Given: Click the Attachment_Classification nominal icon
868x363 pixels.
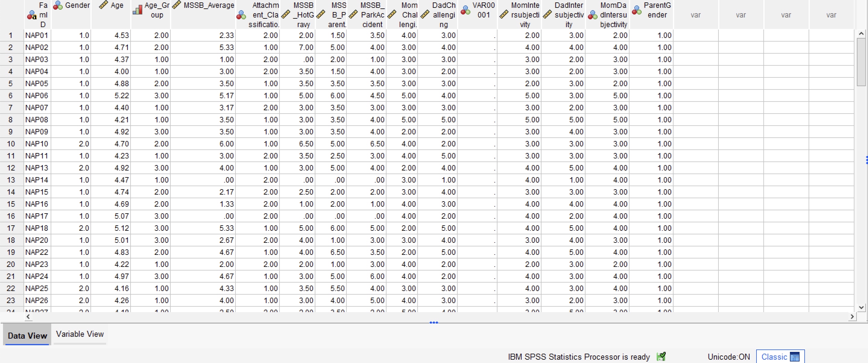Looking at the screenshot, I should pyautogui.click(x=241, y=15).
